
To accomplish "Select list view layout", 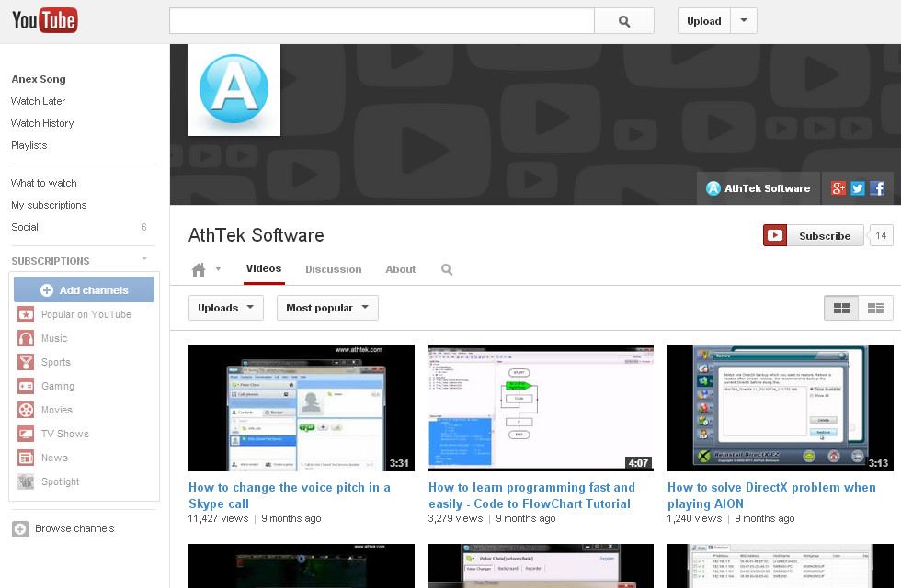I will coord(875,309).
